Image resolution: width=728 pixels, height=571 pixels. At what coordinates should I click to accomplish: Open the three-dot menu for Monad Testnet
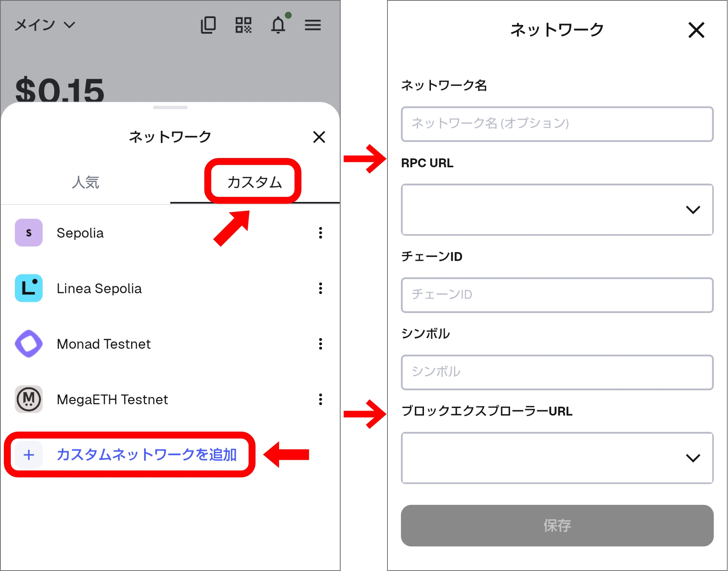click(x=320, y=344)
